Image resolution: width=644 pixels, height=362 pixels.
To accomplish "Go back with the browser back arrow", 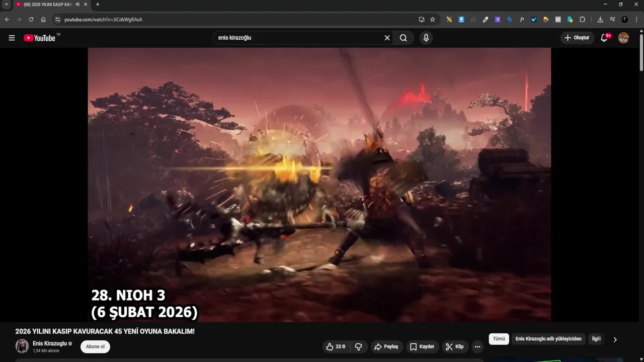I will (x=7, y=20).
